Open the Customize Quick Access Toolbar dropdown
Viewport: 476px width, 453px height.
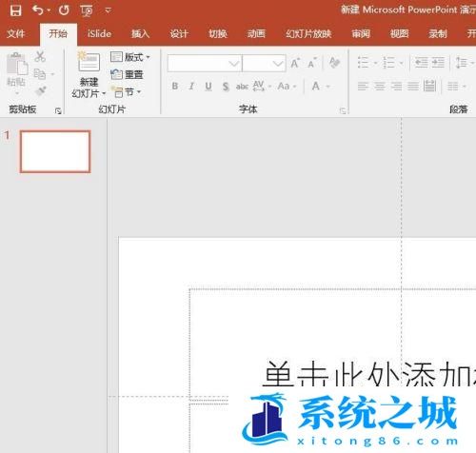(108, 10)
